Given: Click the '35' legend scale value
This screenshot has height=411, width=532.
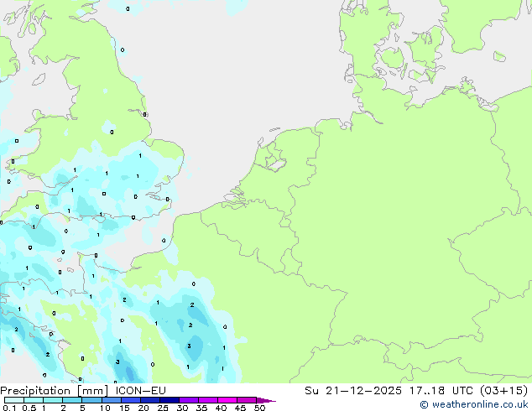Looking at the screenshot, I should [201, 408].
